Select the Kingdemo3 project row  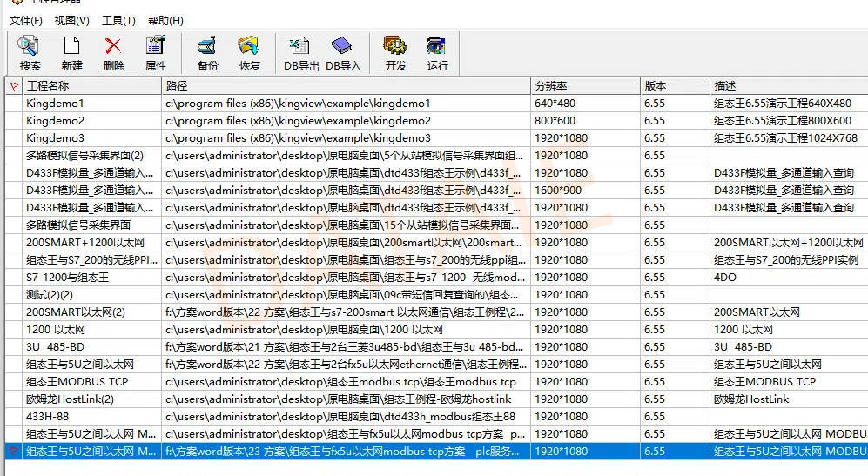[x=436, y=138]
